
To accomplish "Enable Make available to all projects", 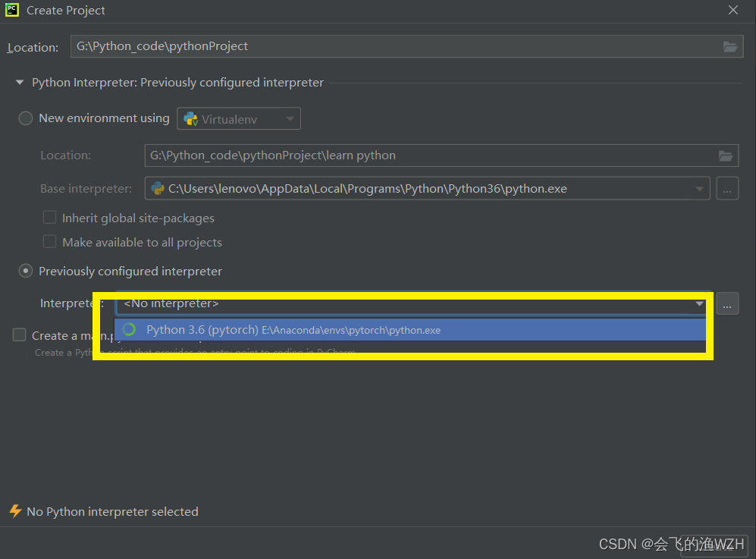I will tap(49, 242).
